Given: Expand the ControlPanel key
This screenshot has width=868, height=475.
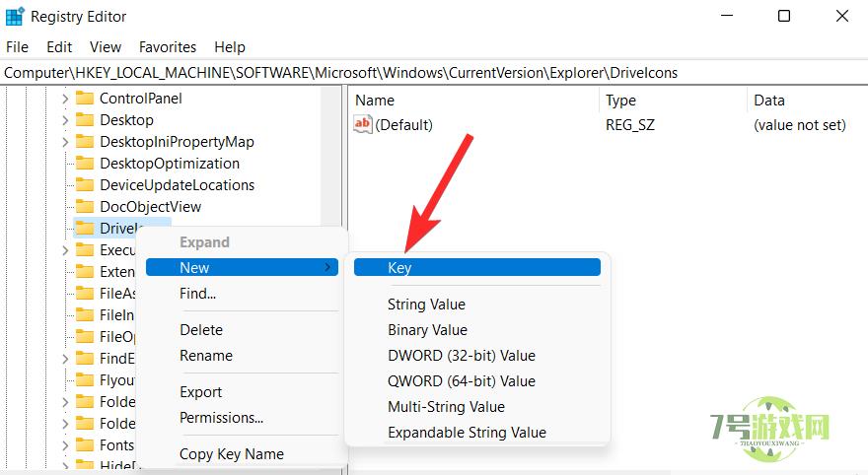Looking at the screenshot, I should [65, 99].
